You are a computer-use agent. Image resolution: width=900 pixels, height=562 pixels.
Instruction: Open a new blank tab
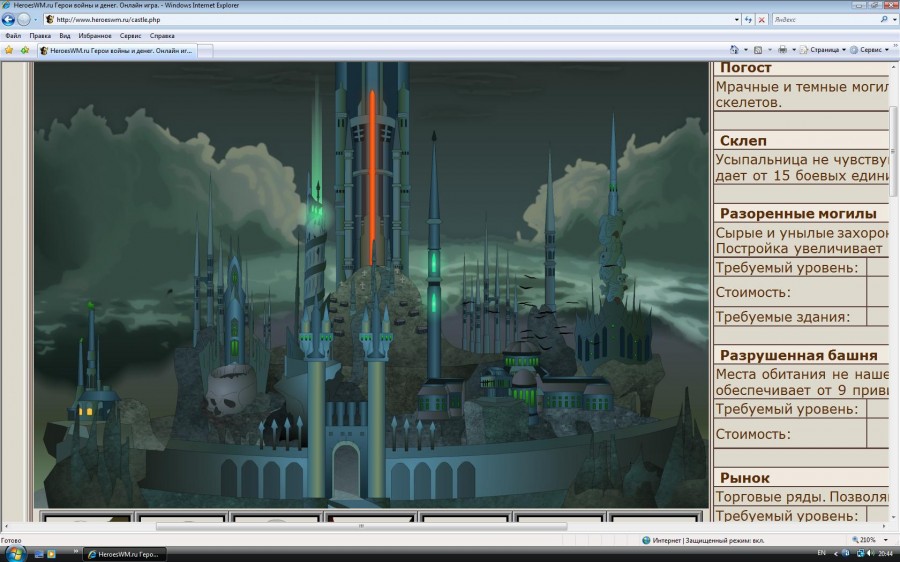205,51
